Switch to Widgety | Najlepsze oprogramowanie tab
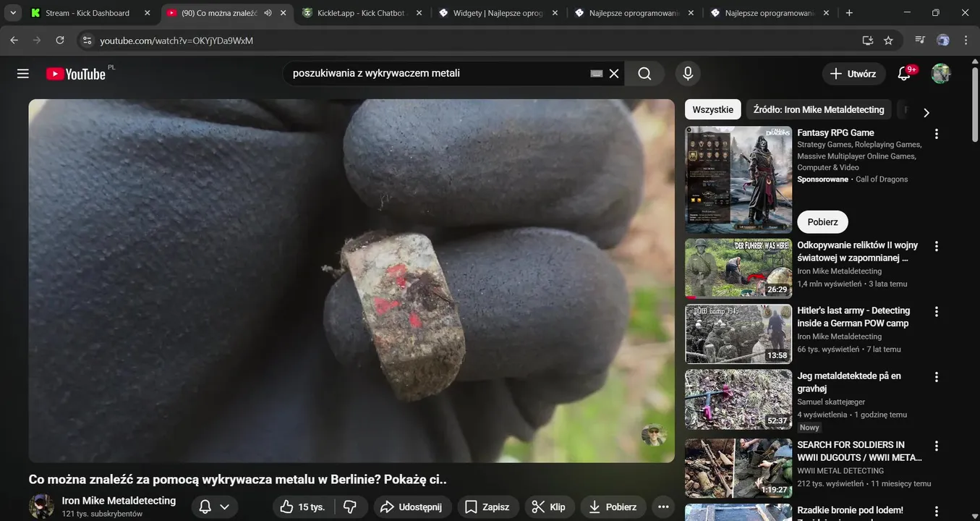The width and height of the screenshot is (980, 521). tap(498, 13)
